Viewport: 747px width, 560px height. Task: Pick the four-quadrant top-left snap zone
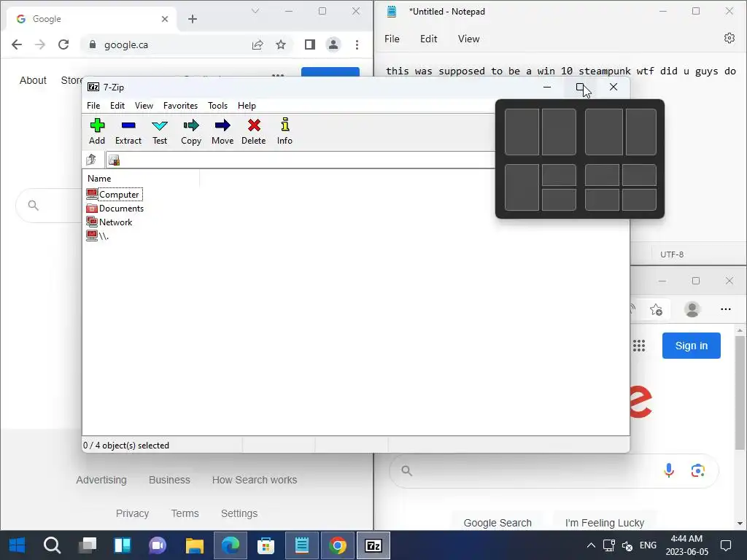click(x=602, y=175)
